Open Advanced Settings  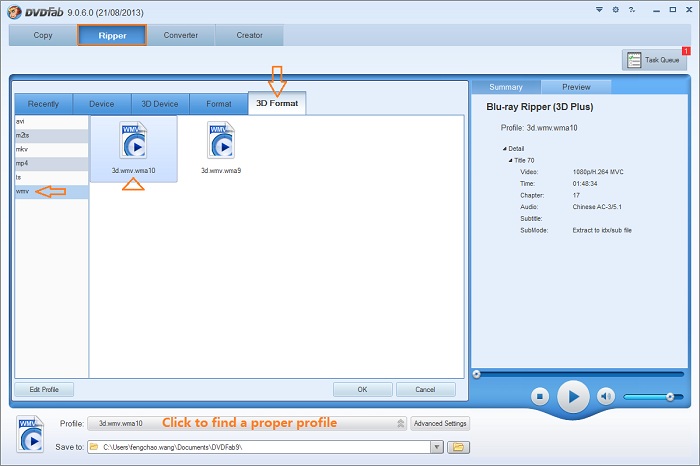click(440, 424)
